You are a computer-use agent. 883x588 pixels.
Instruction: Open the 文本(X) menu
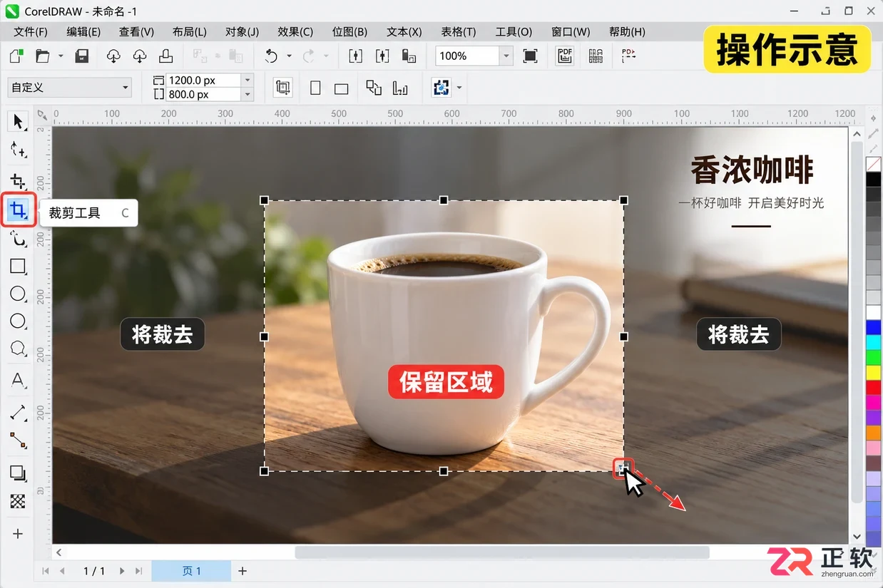click(x=404, y=31)
